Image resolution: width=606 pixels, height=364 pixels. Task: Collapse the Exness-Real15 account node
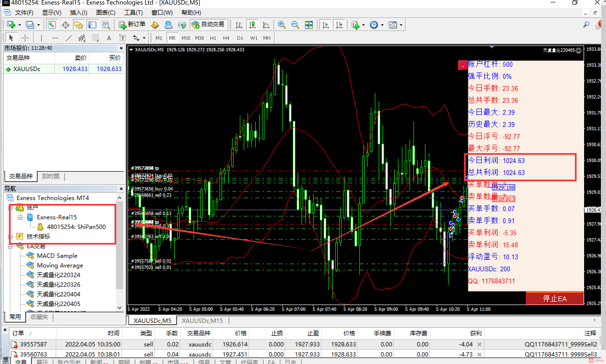20,217
